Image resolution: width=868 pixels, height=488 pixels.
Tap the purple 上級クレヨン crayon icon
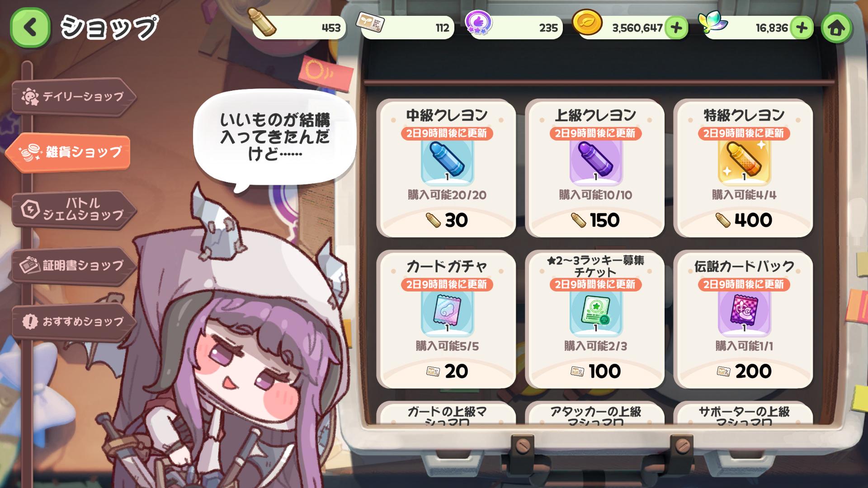595,162
